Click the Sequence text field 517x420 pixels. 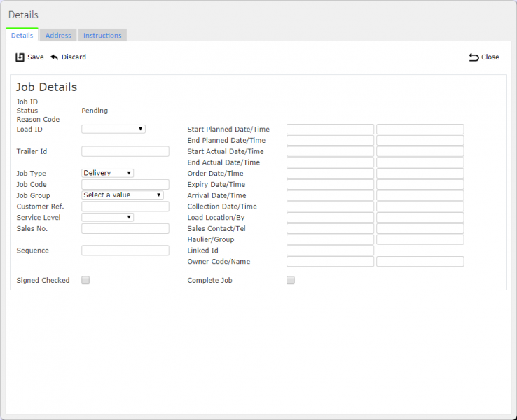coord(125,251)
